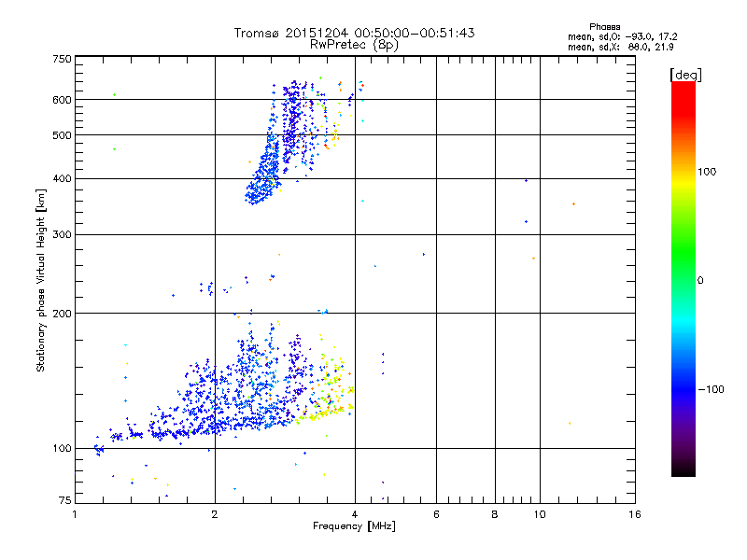The height and width of the screenshot is (560, 747).
Task: Click the x-axis tick label '8'
Action: pos(495,514)
